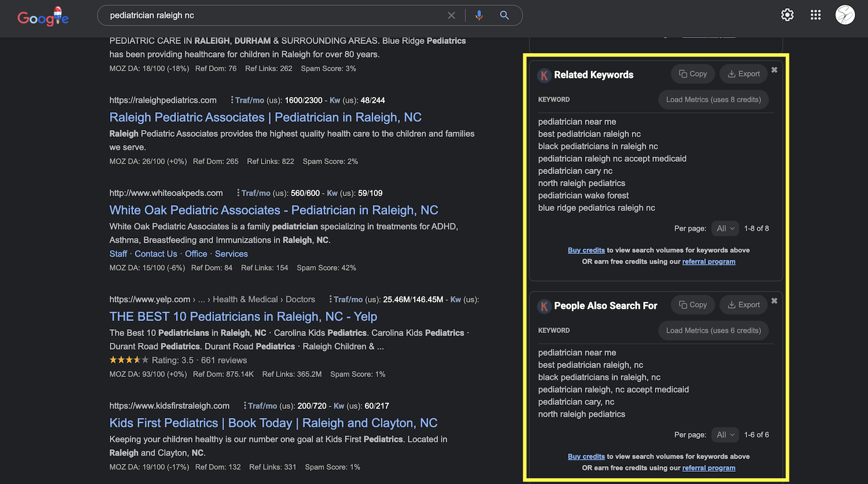
Task: Click the https://raleighpediatrics.com URL
Action: click(x=163, y=101)
